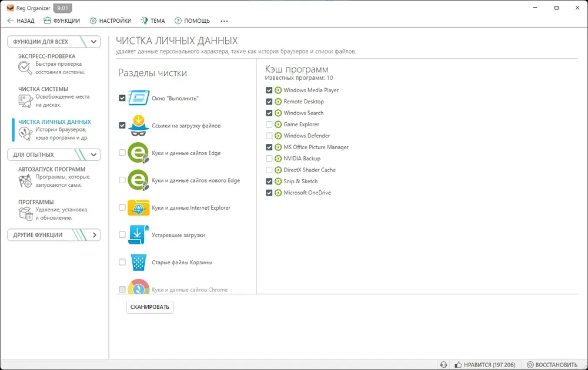Click the gear icon beside Windows Search

[x=278, y=113]
